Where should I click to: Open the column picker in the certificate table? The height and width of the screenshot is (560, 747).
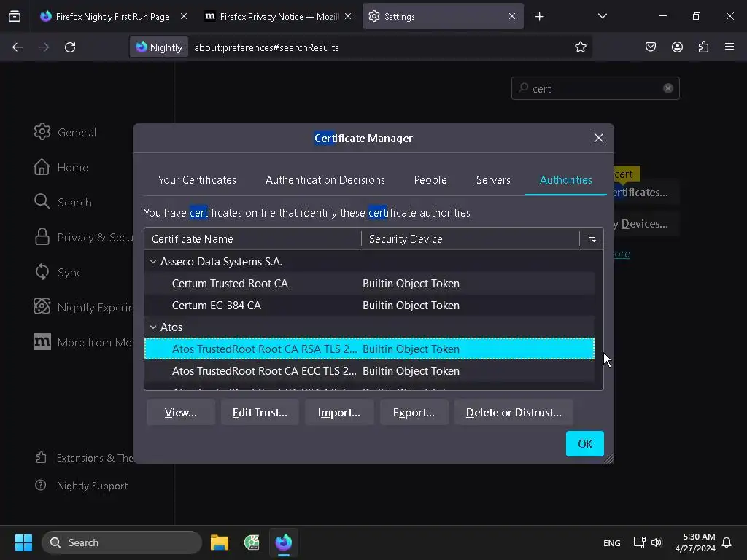coord(592,239)
